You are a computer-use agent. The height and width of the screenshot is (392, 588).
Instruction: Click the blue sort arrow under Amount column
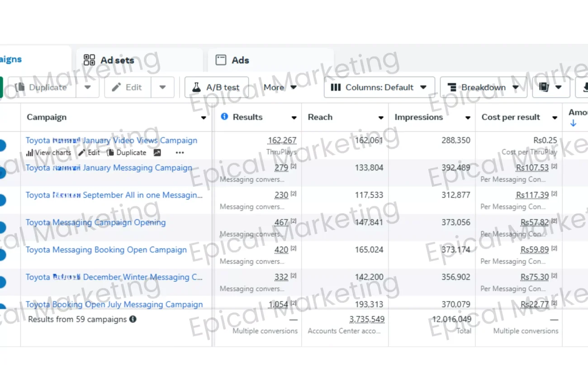point(573,123)
